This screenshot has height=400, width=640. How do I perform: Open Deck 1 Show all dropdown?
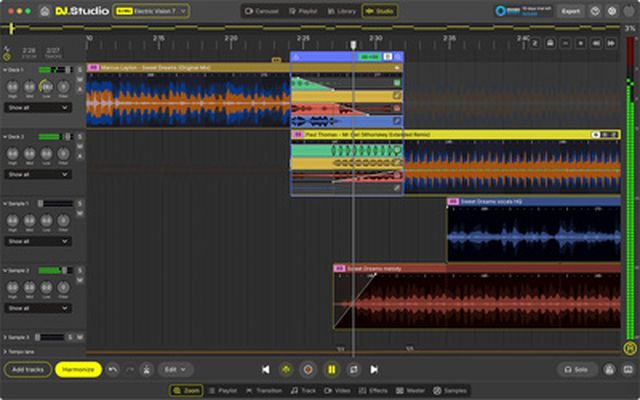[38, 108]
